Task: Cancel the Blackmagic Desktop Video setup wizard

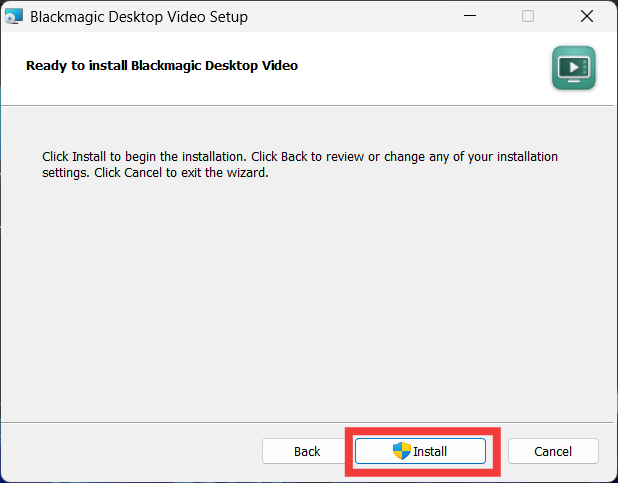Action: [553, 451]
